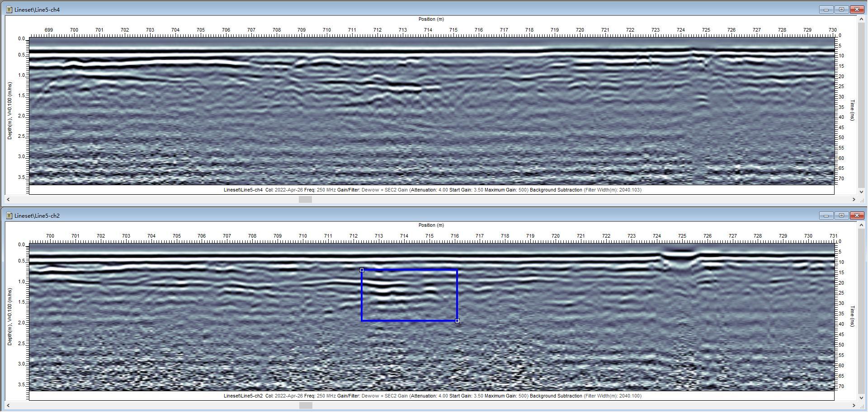Close the Line5-ch4 window

857,9
